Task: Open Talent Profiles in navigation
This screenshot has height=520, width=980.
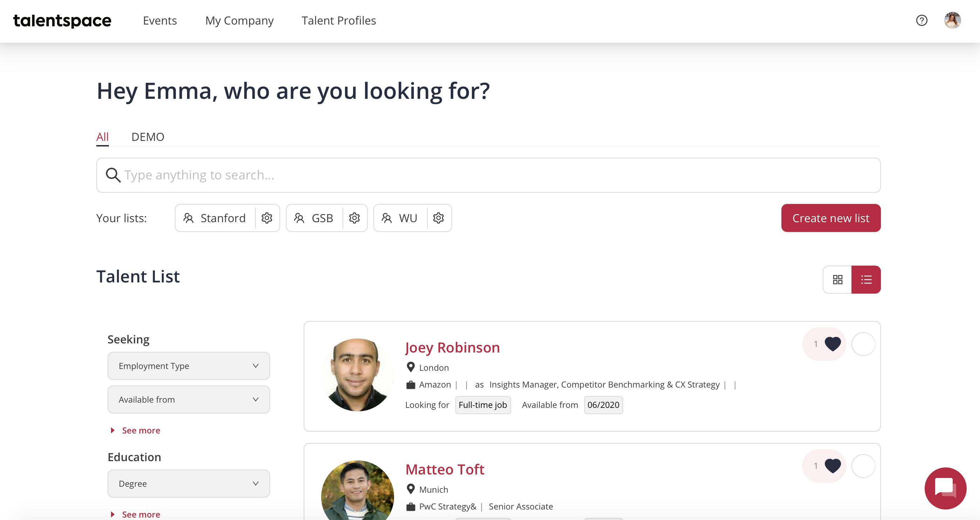Action: point(339,21)
